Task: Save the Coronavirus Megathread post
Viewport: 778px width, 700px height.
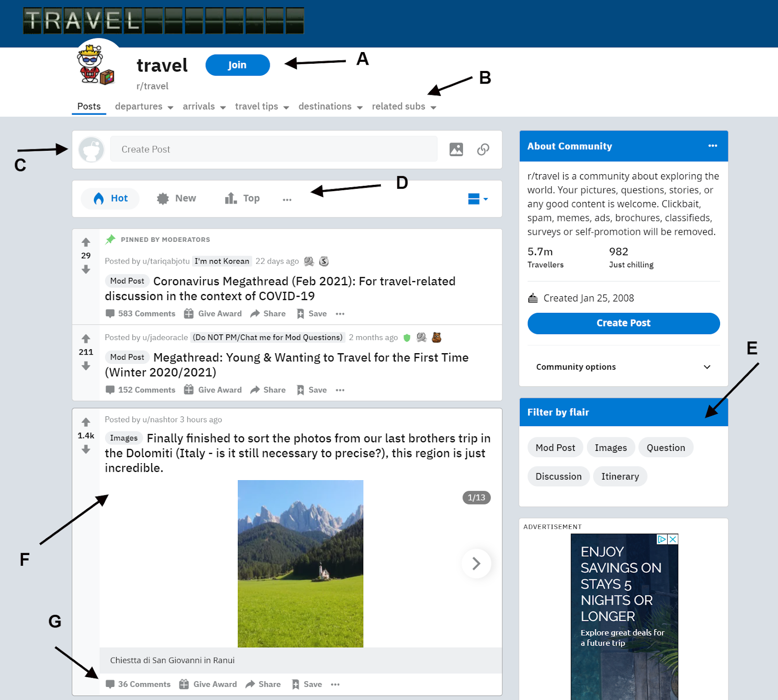Action: [312, 314]
